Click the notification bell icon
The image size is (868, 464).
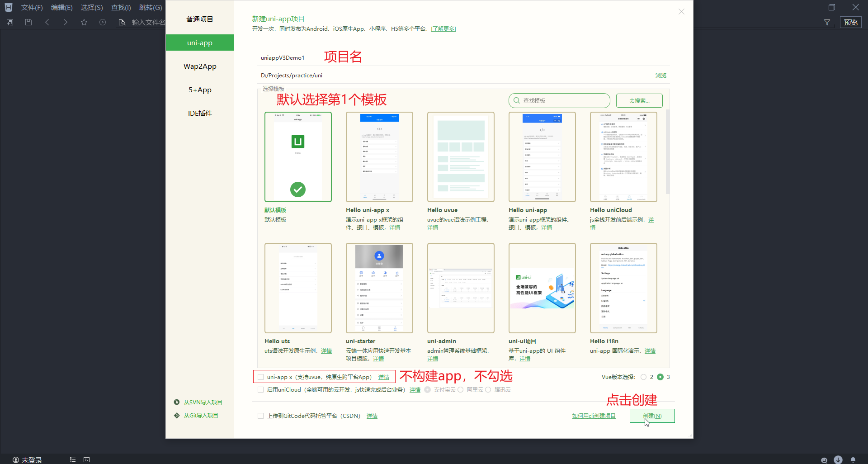853,459
